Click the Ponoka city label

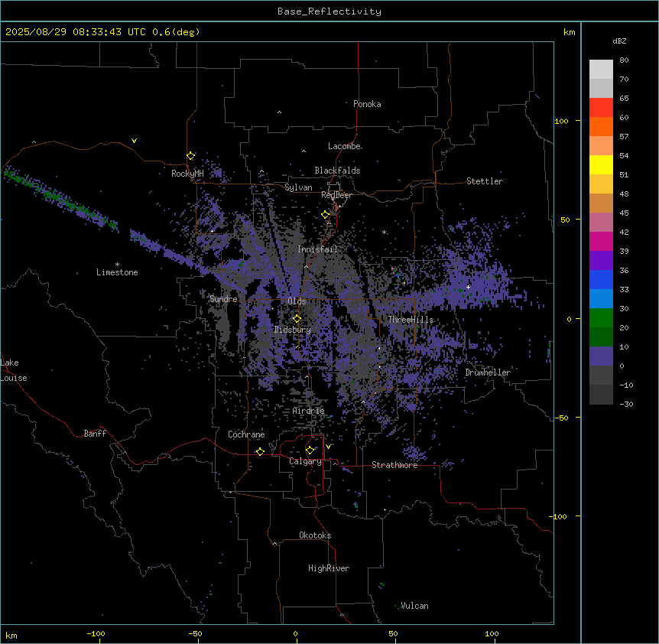(x=367, y=104)
